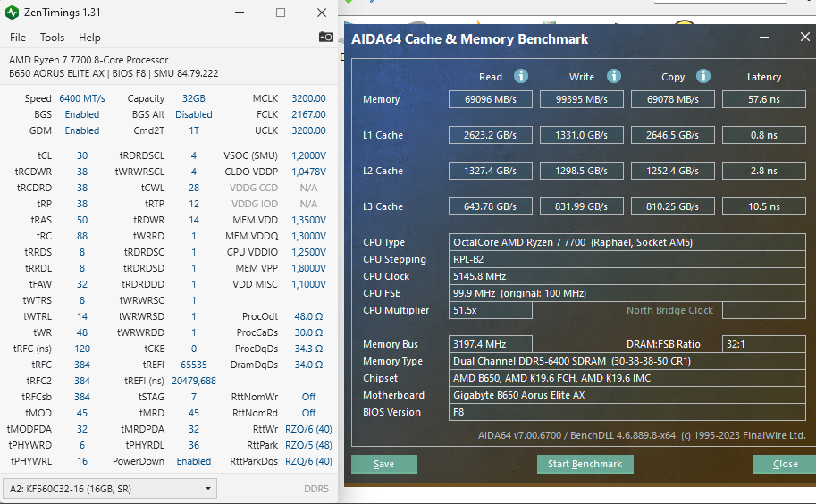Click tRC value 88
This screenshot has width=816, height=504.
tap(82, 236)
